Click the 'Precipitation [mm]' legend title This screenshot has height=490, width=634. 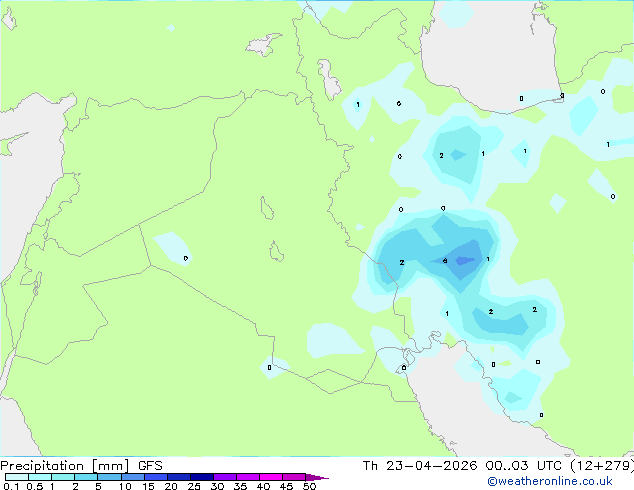click(x=65, y=466)
